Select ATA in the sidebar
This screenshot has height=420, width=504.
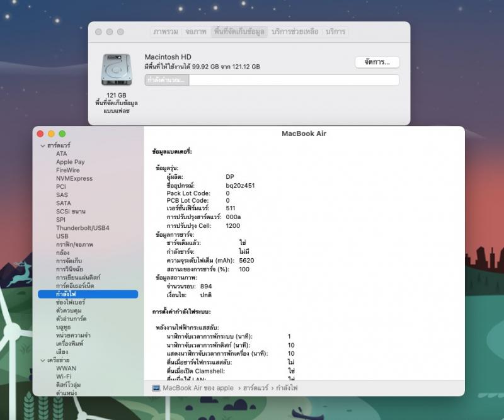[61, 154]
